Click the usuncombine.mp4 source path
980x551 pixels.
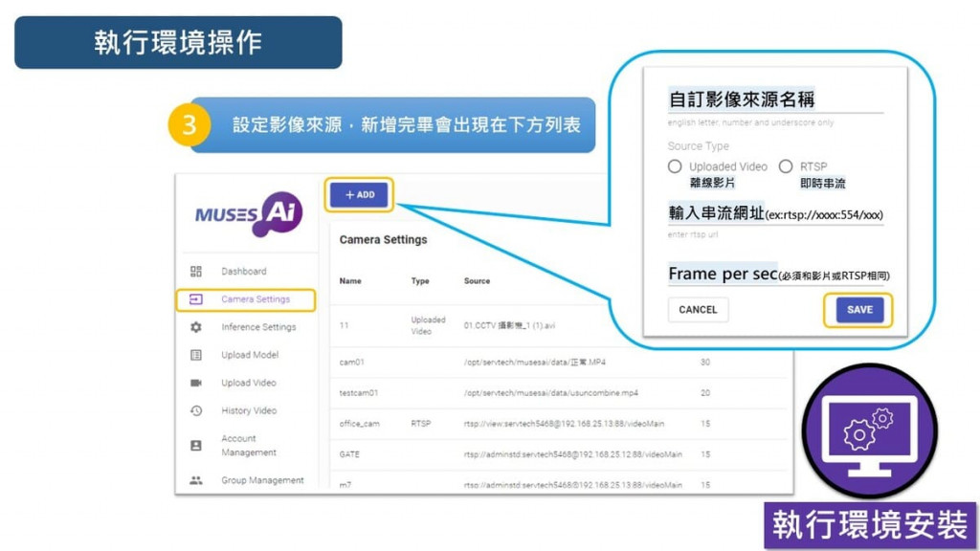[550, 393]
